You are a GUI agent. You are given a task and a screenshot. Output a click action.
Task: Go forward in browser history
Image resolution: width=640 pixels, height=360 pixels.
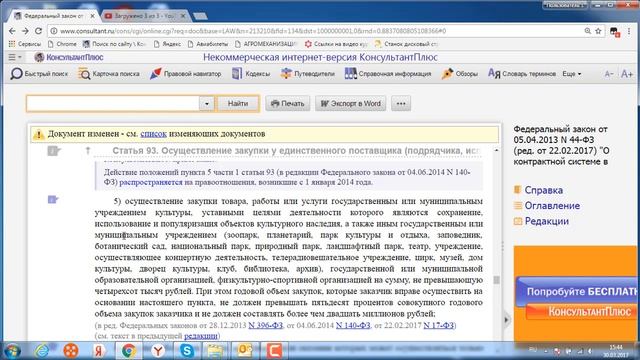click(x=25, y=31)
